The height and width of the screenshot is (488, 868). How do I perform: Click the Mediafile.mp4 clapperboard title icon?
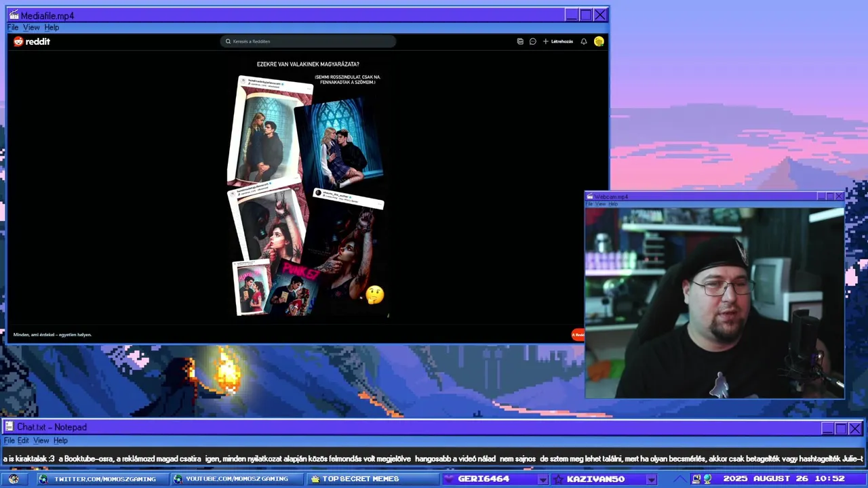coord(14,15)
